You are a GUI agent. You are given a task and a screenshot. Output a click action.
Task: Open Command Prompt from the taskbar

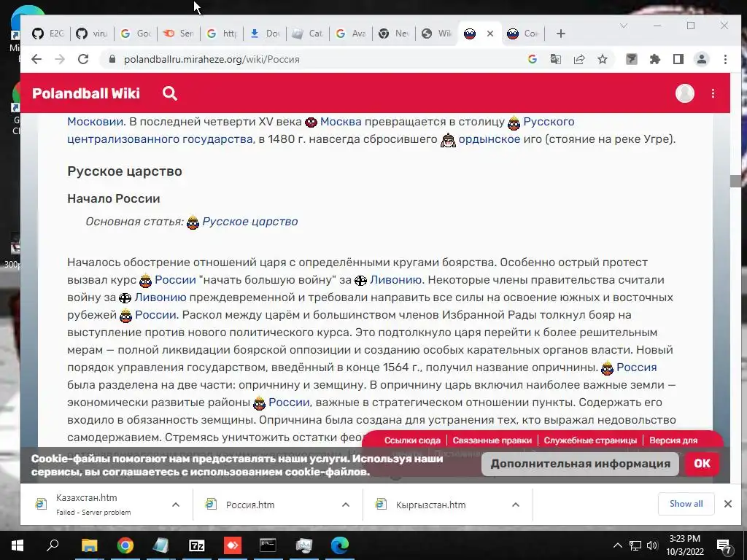[268, 545]
